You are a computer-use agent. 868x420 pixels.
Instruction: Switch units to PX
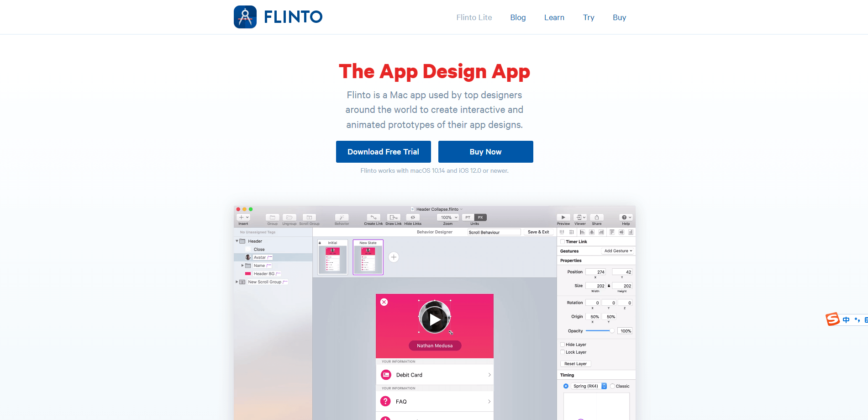click(480, 218)
